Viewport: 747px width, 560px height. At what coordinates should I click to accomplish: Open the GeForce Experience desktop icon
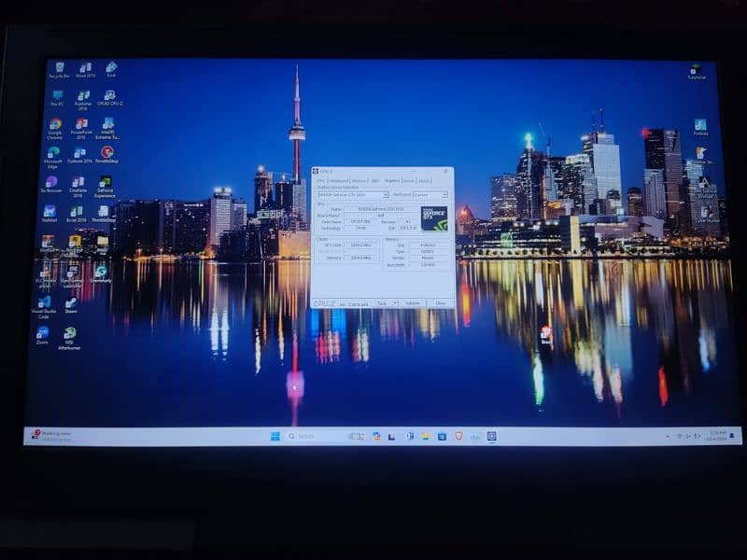pos(105,181)
